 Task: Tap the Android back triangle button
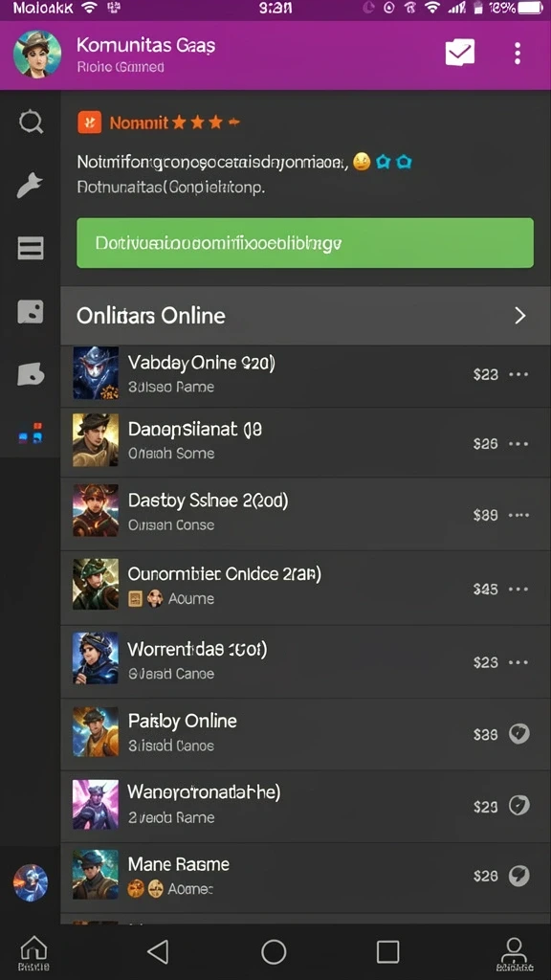pos(158,952)
